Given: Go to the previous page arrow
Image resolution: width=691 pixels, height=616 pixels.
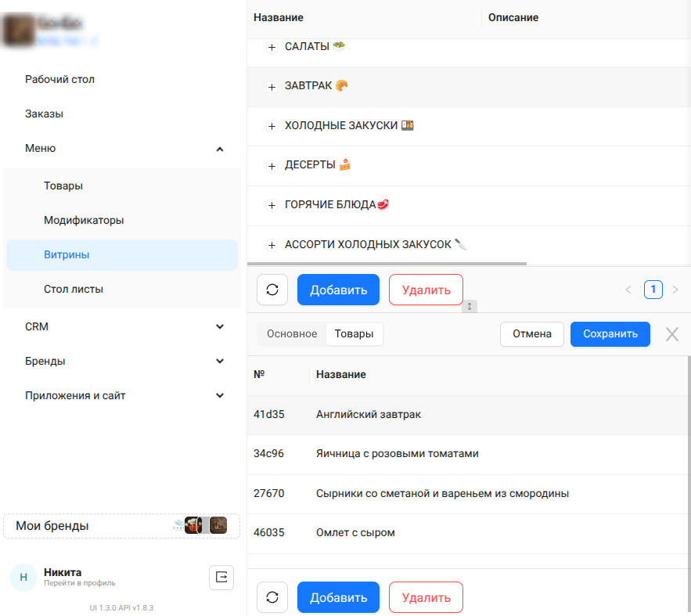Looking at the screenshot, I should pos(628,290).
